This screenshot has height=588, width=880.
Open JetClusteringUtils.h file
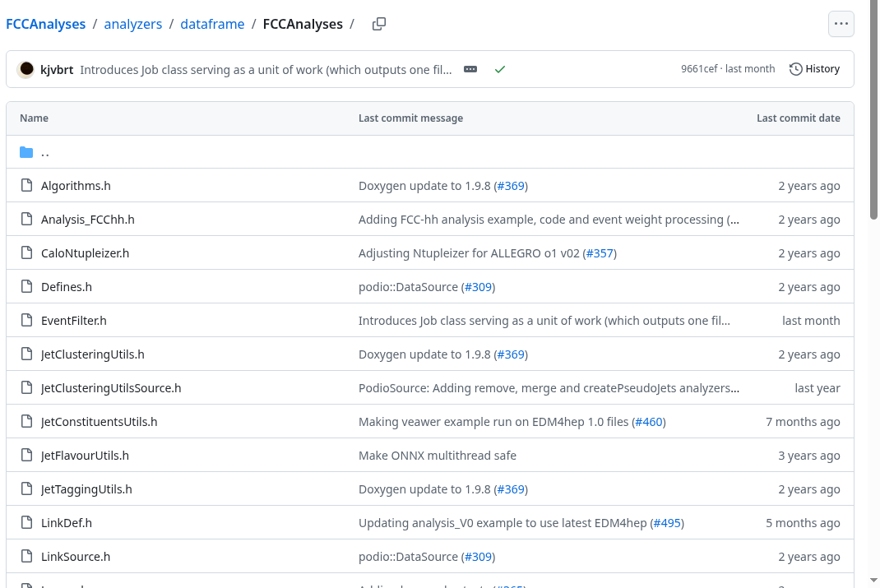(93, 354)
